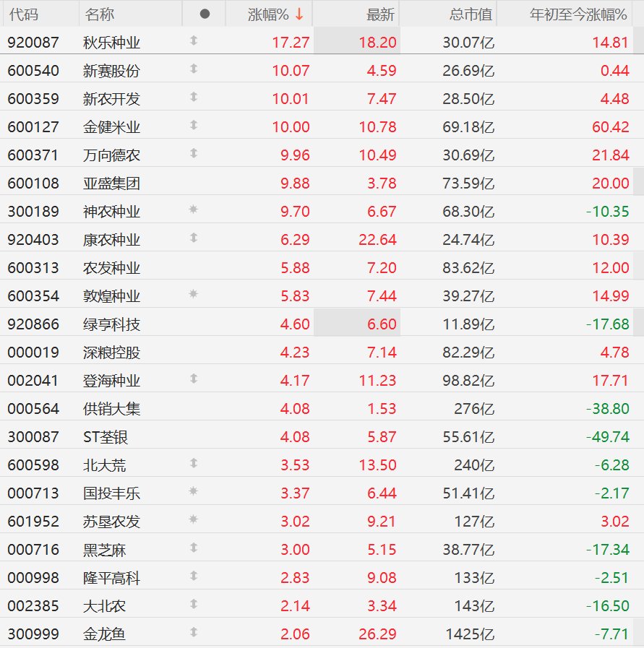Image resolution: width=644 pixels, height=648 pixels.
Task: Select stock name 绿亨科技
Action: coord(111,324)
